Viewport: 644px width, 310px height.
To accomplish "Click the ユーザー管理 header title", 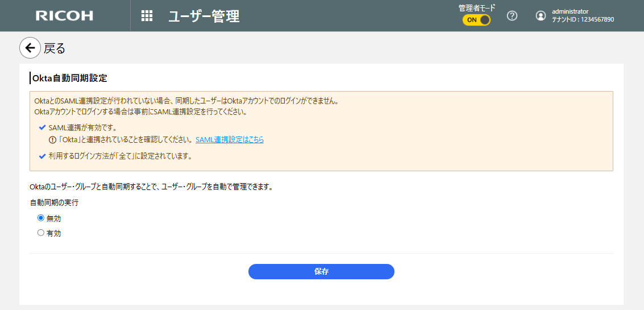I will pos(204,16).
